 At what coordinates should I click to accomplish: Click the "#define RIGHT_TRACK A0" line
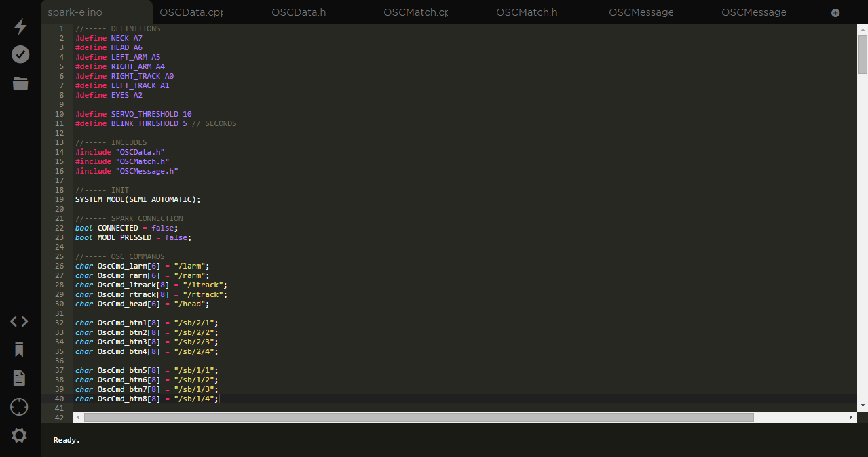[124, 76]
